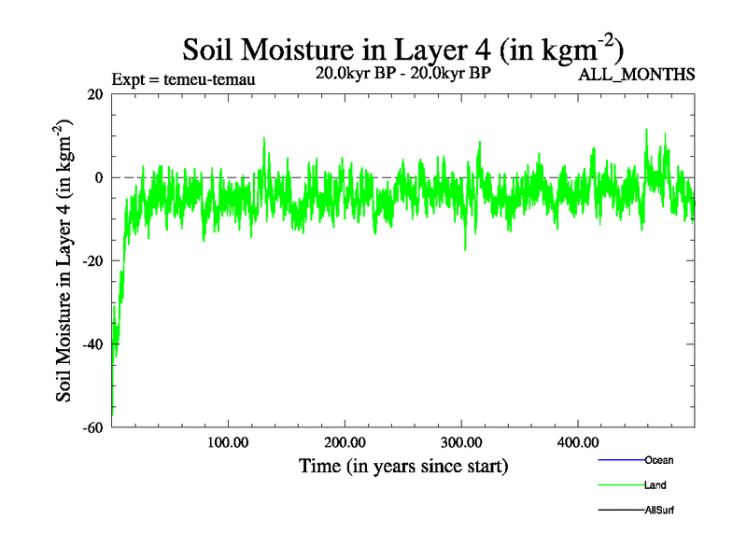
Task: Click the green Land legend line
Action: [x=620, y=485]
